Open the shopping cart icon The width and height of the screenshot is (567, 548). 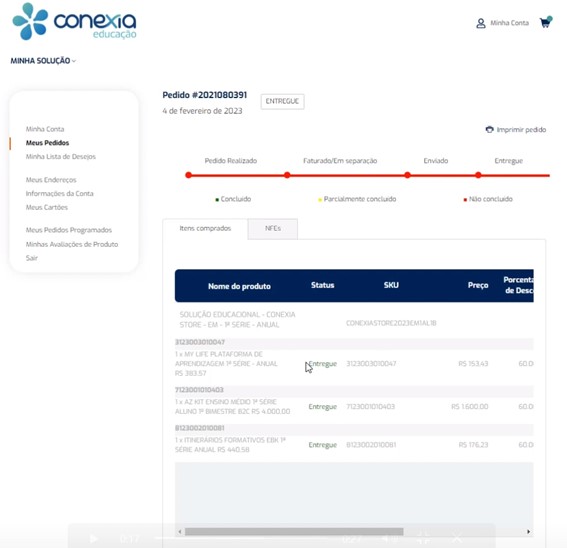[546, 22]
